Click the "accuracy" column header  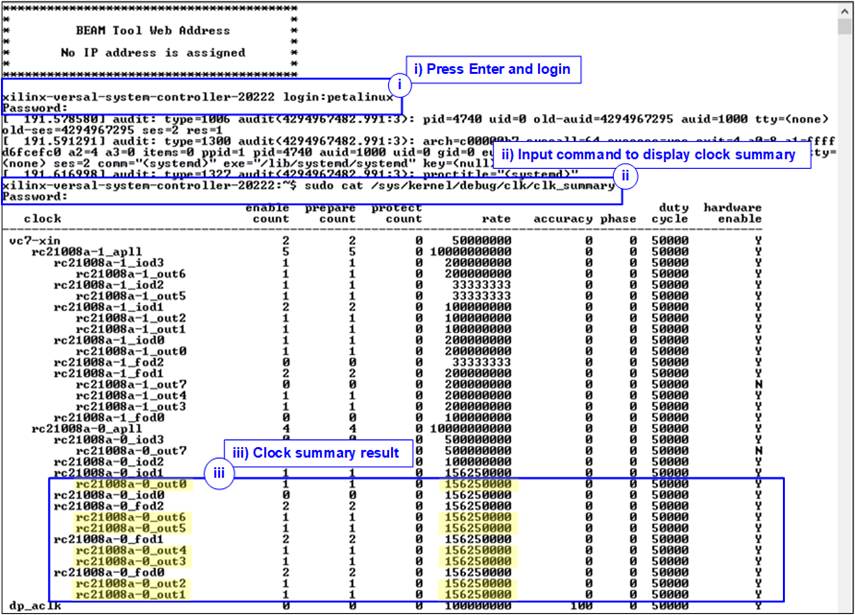coord(563,219)
